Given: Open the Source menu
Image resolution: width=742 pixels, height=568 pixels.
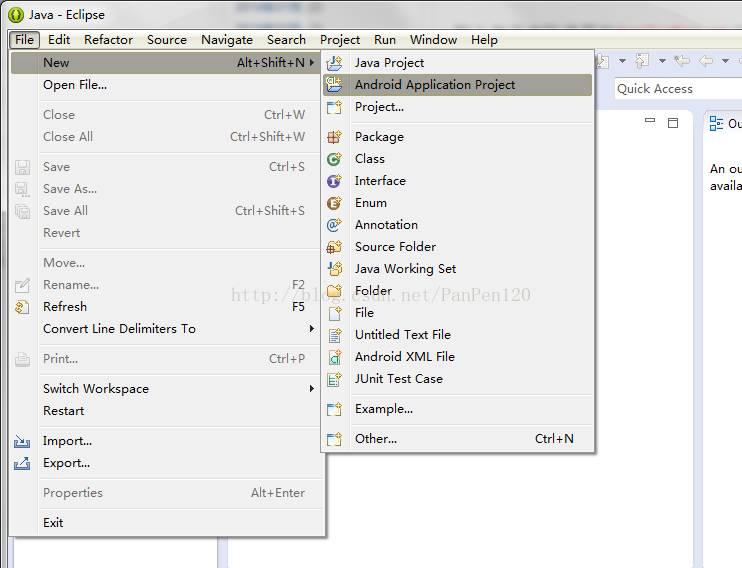Looking at the screenshot, I should 167,40.
